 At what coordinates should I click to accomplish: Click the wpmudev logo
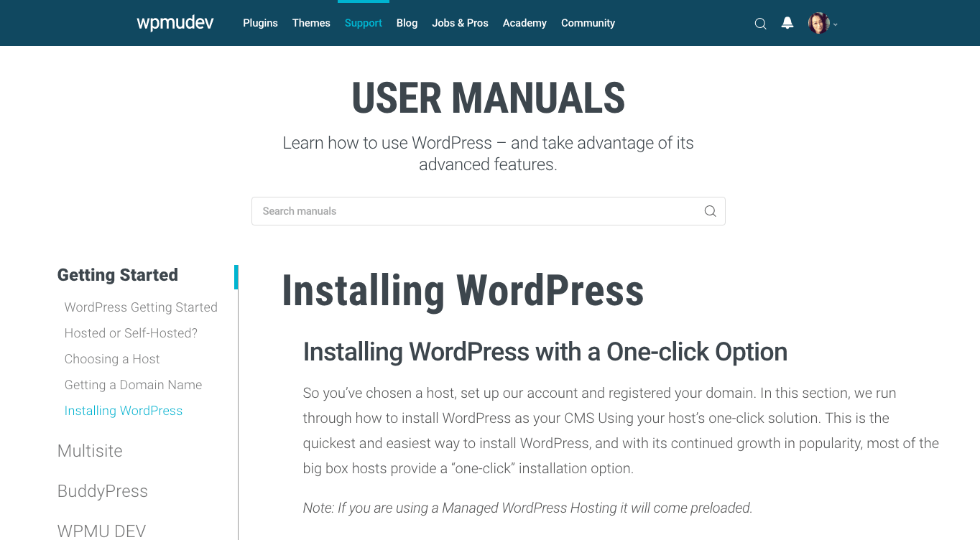point(175,23)
